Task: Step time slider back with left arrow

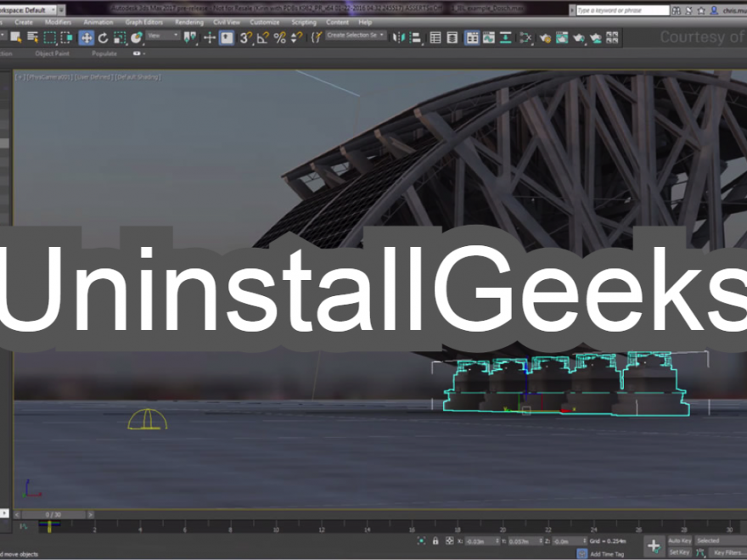Action: click(x=17, y=515)
